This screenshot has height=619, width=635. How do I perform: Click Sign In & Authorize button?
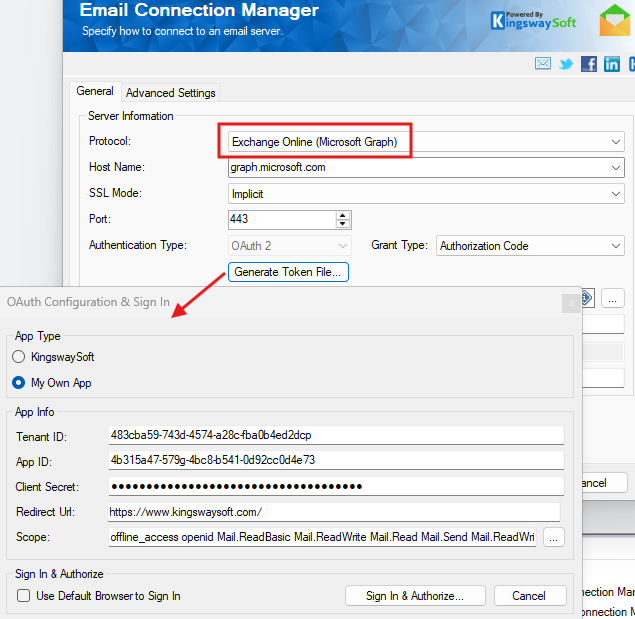point(415,596)
